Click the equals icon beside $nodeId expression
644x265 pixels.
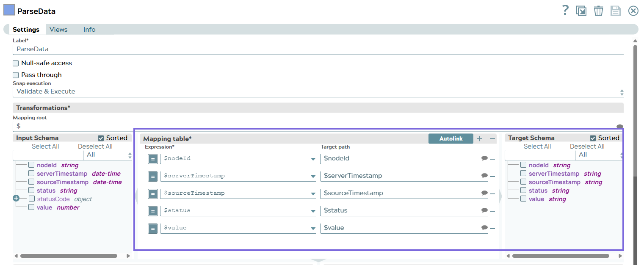pos(153,159)
